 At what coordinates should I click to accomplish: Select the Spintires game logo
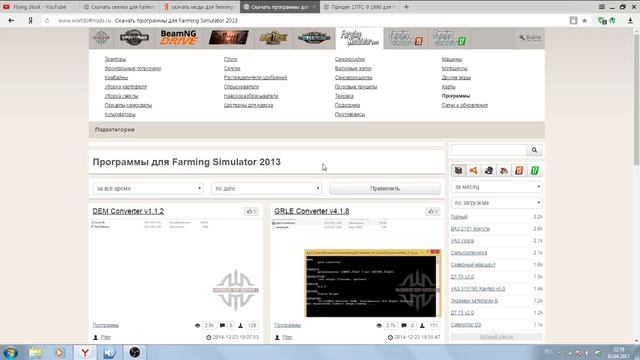(134, 38)
